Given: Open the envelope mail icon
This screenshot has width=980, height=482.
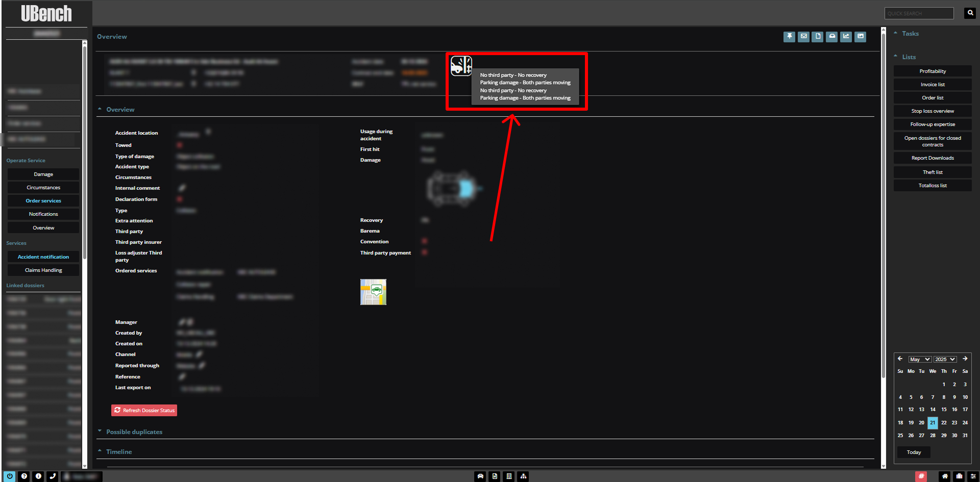Looking at the screenshot, I should 803,36.
